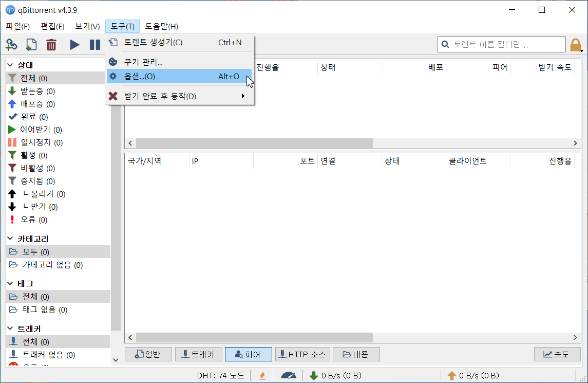
Task: Switch to the 내용 tab
Action: point(356,354)
